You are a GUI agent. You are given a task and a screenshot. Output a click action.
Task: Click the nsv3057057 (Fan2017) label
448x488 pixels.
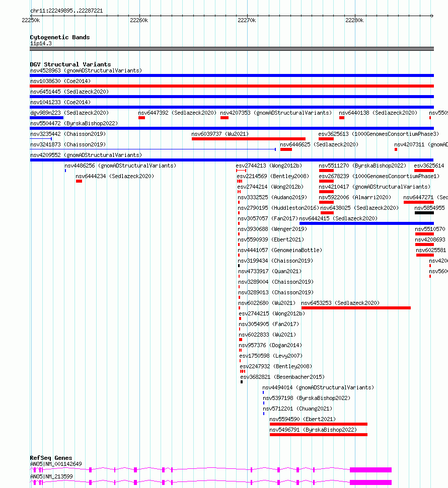pos(268,219)
